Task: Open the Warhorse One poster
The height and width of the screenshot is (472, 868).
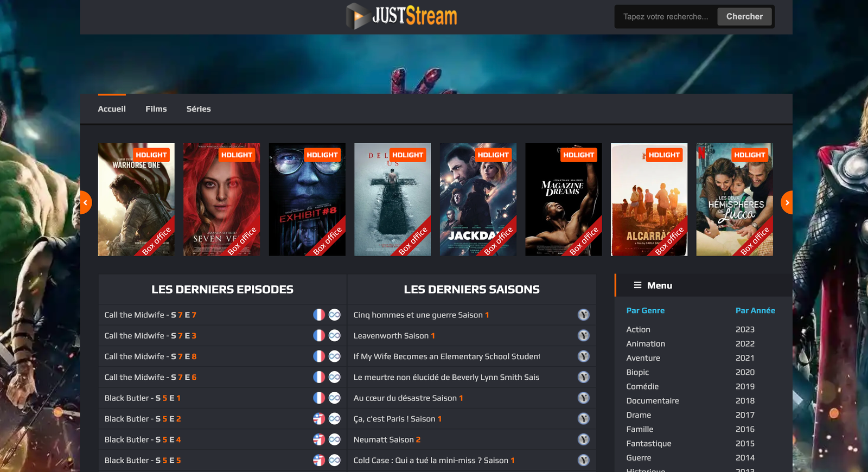Action: (x=136, y=200)
